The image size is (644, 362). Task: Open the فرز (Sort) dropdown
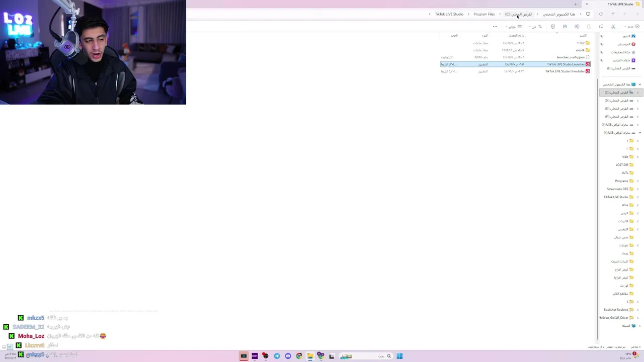click(536, 27)
